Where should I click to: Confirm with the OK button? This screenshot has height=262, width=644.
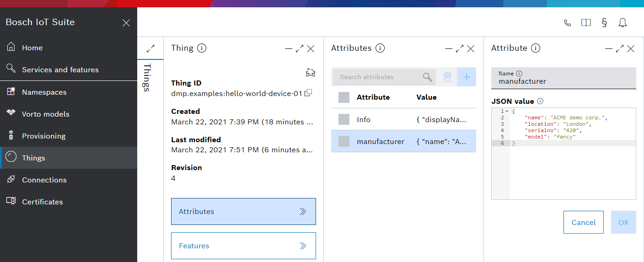click(623, 222)
